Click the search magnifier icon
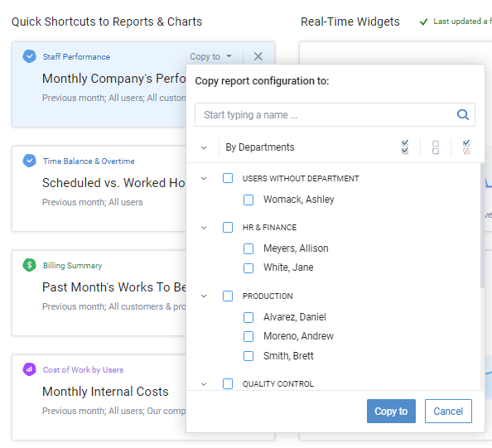 pyautogui.click(x=462, y=114)
